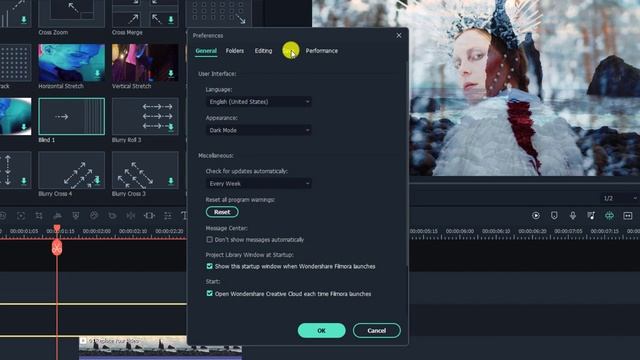Confirm preferences with OK button
The width and height of the screenshot is (640, 360).
point(321,331)
